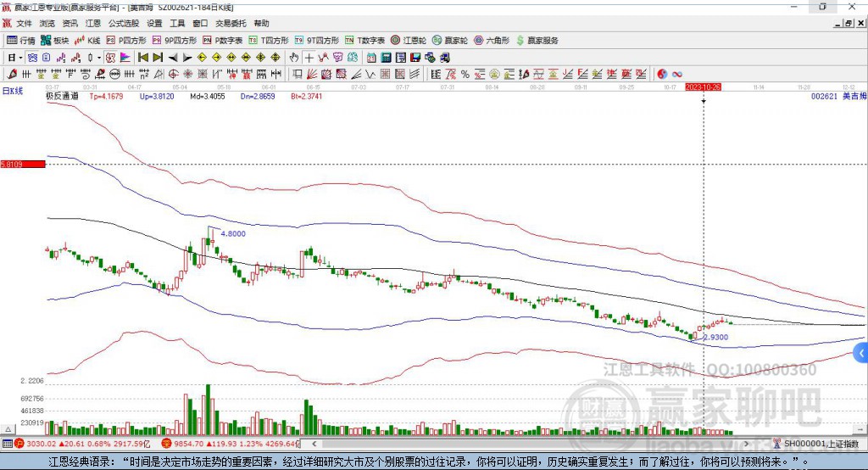
Task: Click the red floppy disk save icon
Action: [415, 58]
